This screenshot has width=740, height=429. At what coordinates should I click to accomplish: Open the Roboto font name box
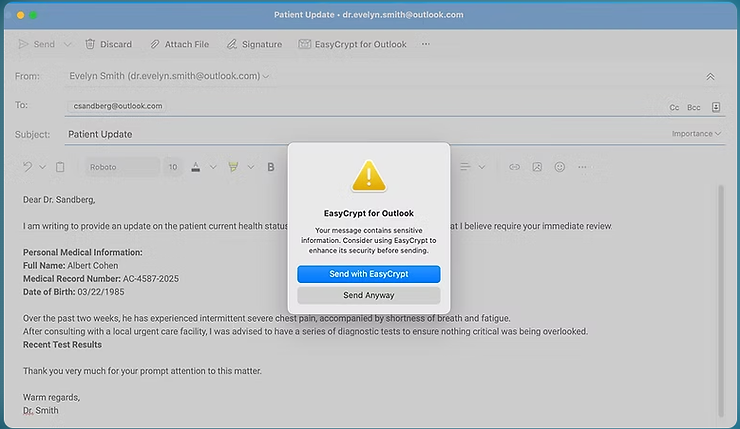coord(122,167)
